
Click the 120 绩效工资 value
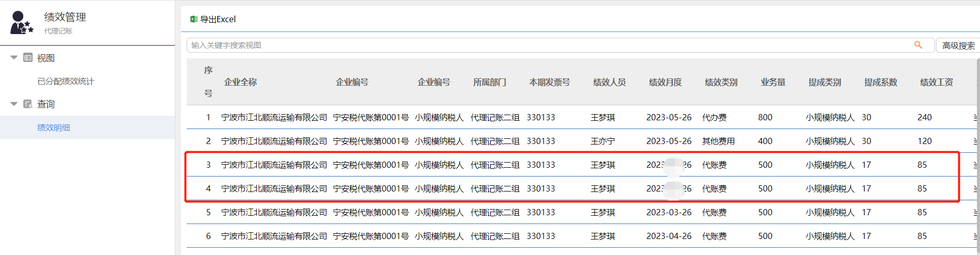[x=925, y=141]
